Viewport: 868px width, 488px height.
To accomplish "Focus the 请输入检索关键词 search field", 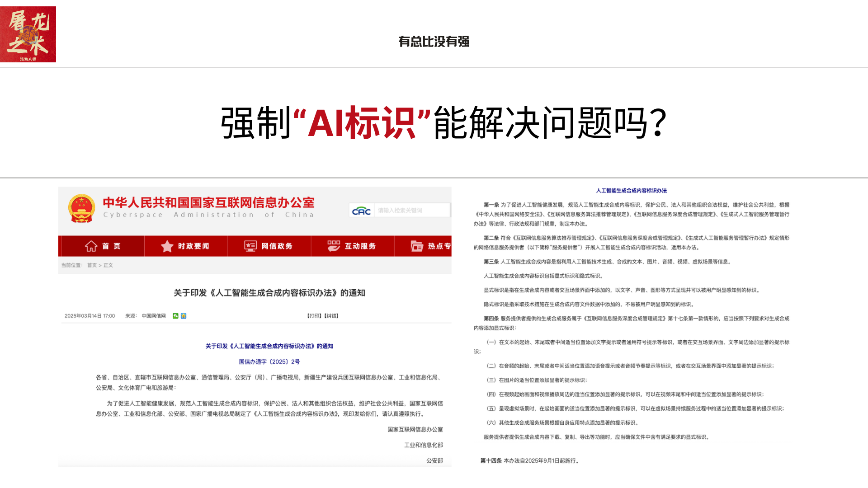I will (x=412, y=210).
